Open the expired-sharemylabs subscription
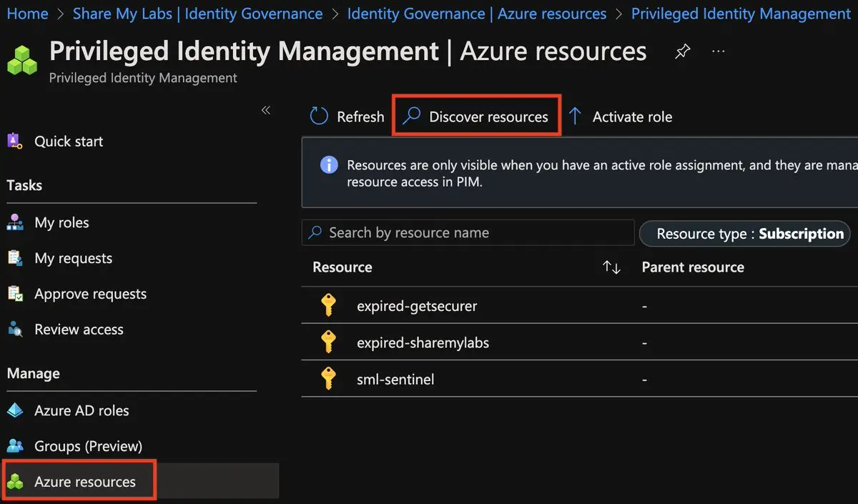The width and height of the screenshot is (858, 504). tap(423, 343)
